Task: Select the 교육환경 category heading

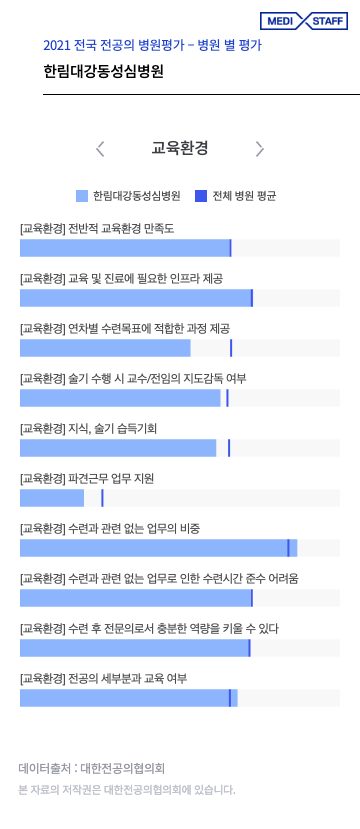Action: 180,149
